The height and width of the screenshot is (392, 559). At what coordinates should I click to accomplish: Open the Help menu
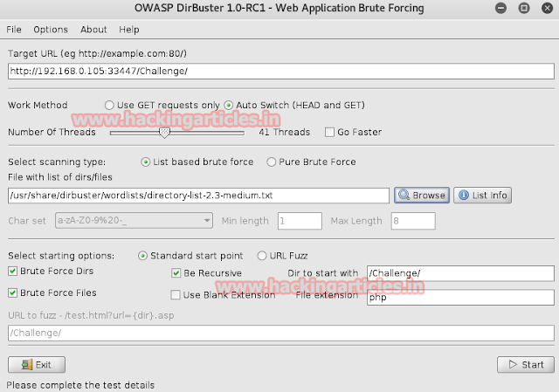[129, 30]
